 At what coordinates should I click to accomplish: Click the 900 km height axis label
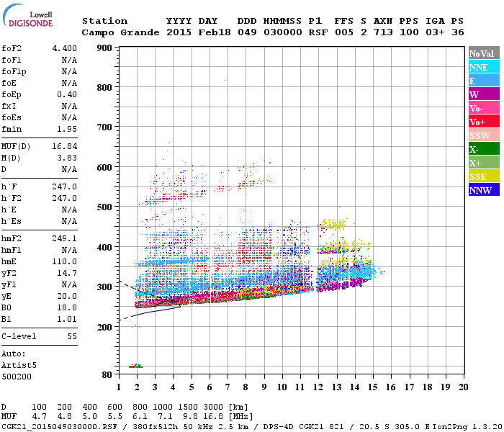pyautogui.click(x=104, y=48)
